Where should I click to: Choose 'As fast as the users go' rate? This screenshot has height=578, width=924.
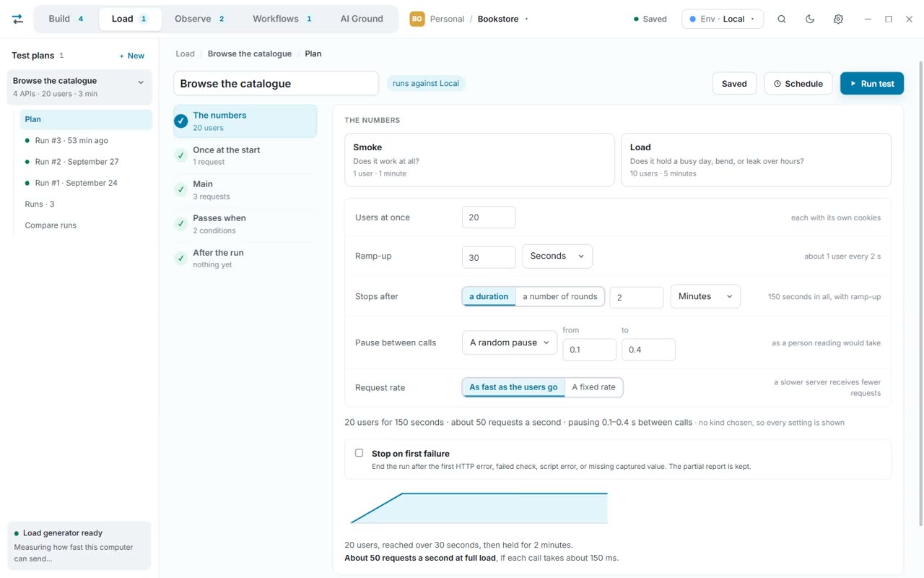click(513, 387)
